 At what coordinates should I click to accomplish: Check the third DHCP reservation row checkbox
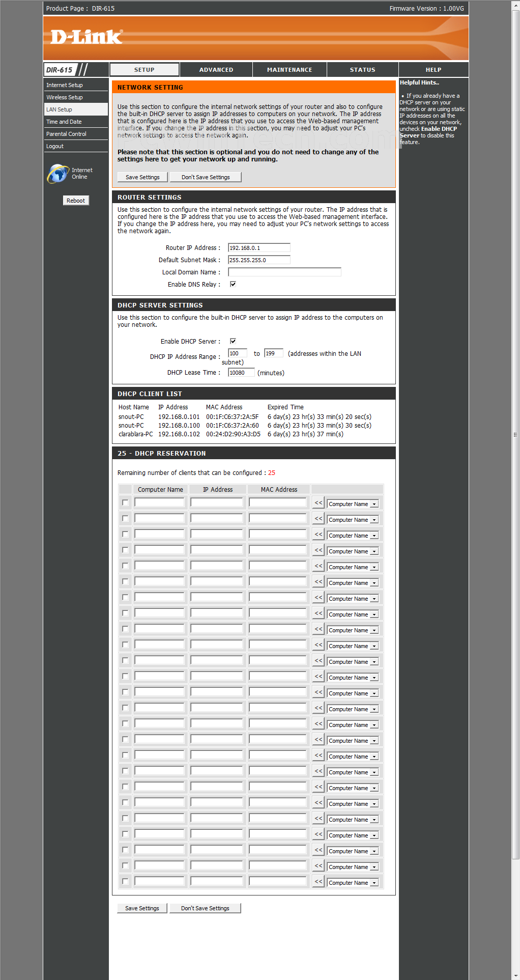(125, 534)
